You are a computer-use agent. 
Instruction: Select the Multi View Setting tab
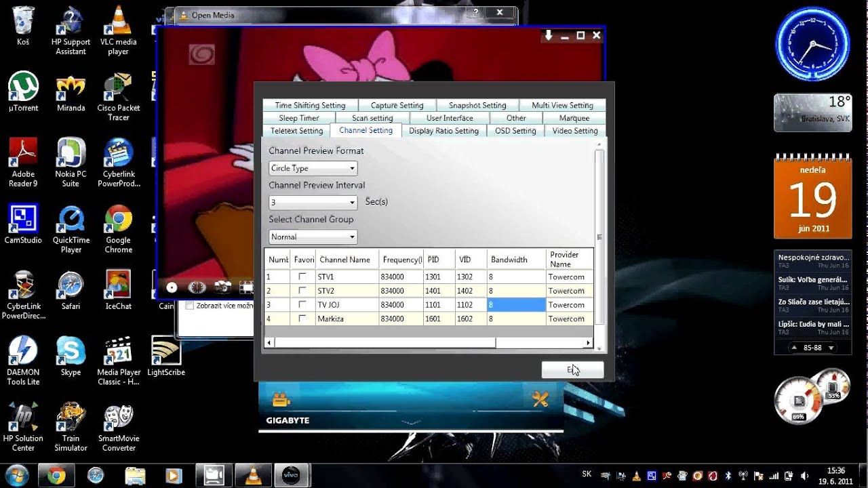562,105
